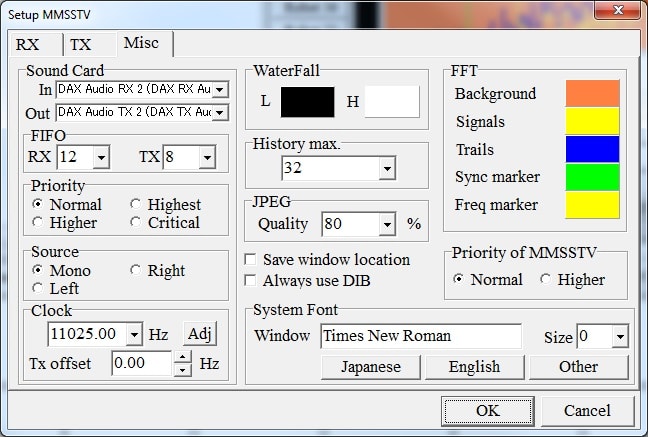Decrease Tx offset with the down arrow
648x437 pixels.
click(x=182, y=370)
